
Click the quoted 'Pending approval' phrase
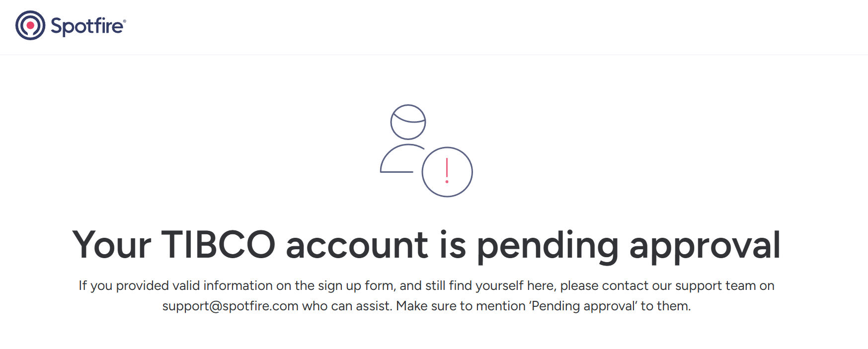[583, 306]
